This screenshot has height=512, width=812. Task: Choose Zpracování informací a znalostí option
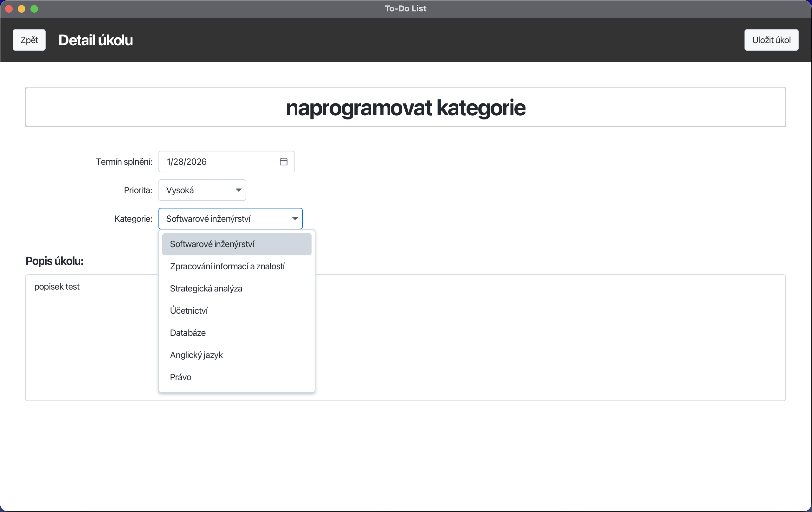coord(227,266)
